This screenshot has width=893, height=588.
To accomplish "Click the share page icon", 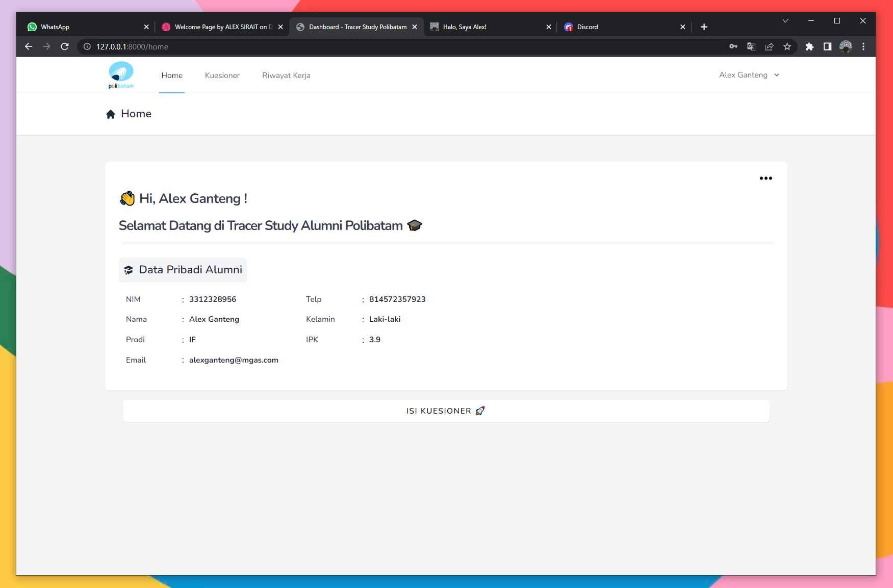I will point(769,46).
